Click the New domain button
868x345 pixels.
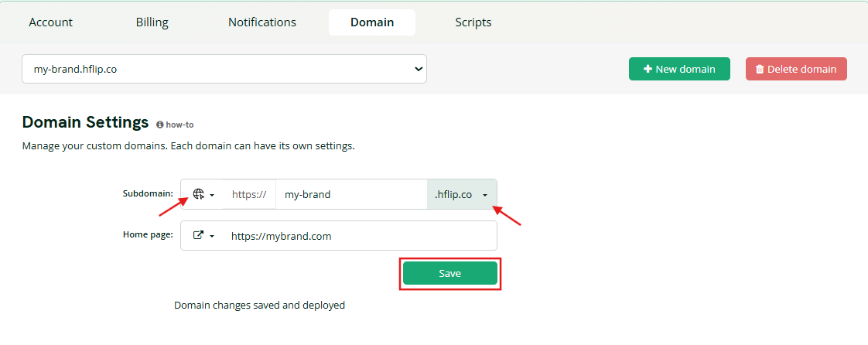click(679, 69)
